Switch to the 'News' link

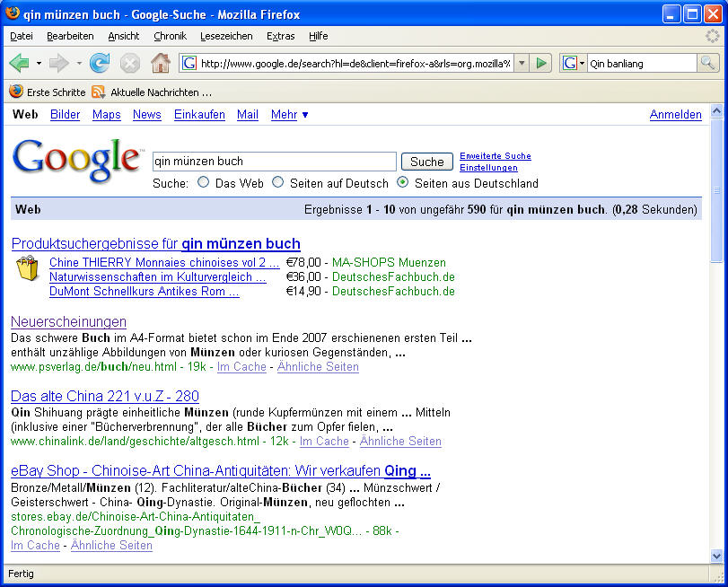pyautogui.click(x=146, y=115)
